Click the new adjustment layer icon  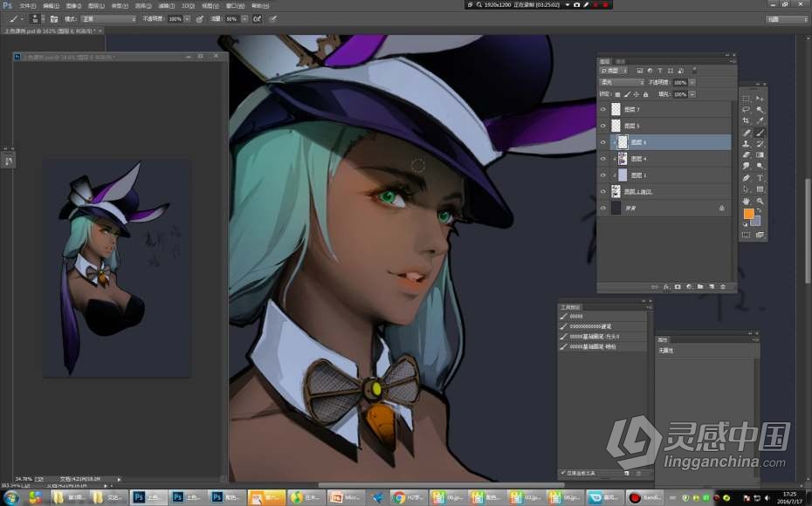[x=689, y=287]
